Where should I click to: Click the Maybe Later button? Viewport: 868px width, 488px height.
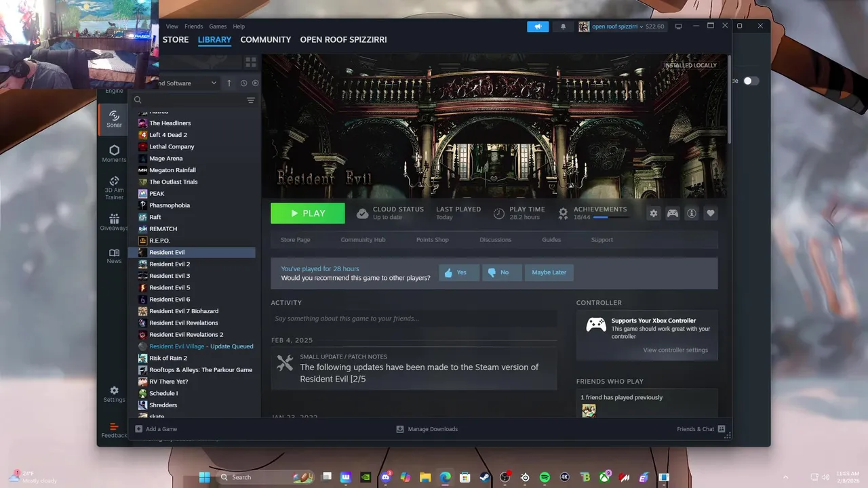549,272
